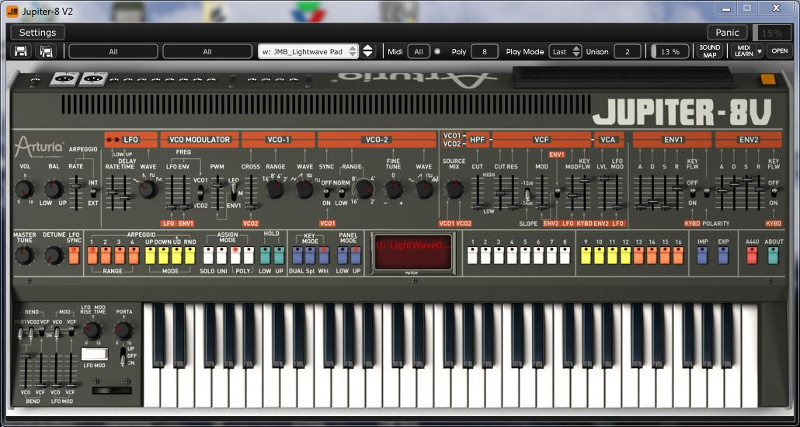Select yellow patch button 9
Screen dimensions: 800x427
[x=586, y=256]
